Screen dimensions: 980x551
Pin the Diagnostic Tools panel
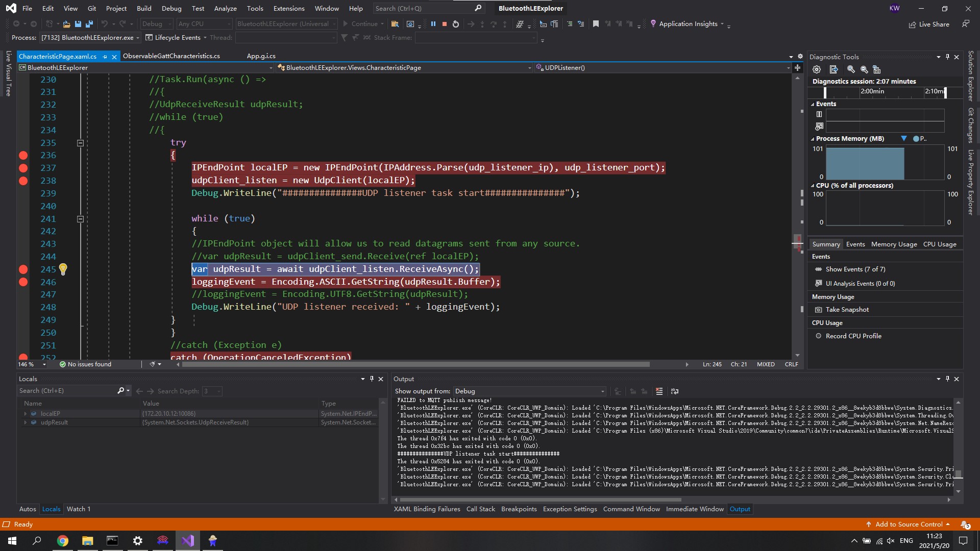[947, 57]
